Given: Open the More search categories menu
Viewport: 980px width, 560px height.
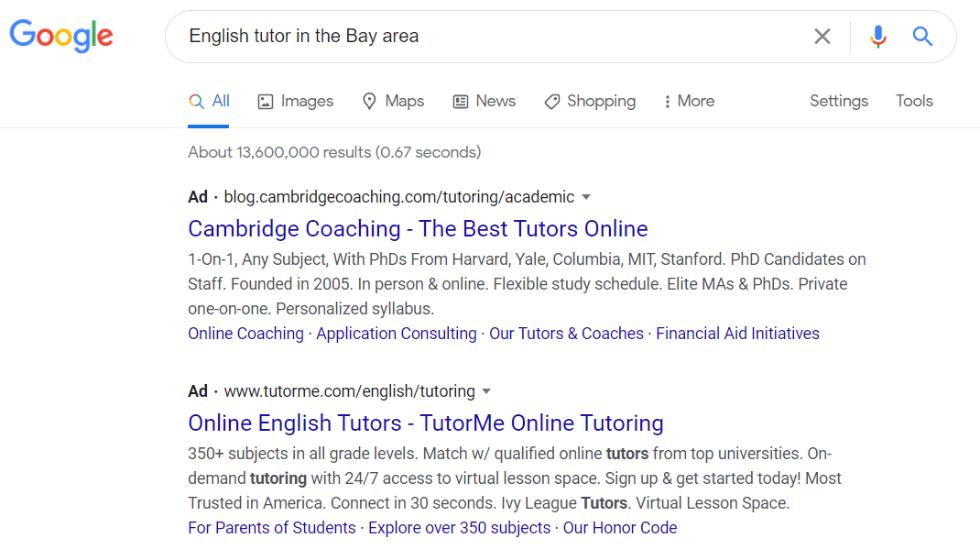Looking at the screenshot, I should (688, 101).
